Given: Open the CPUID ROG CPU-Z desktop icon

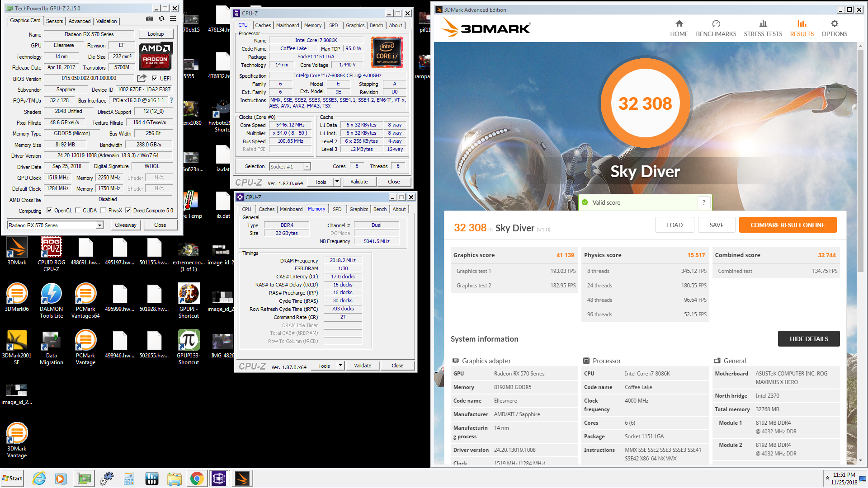Looking at the screenshot, I should (51, 254).
